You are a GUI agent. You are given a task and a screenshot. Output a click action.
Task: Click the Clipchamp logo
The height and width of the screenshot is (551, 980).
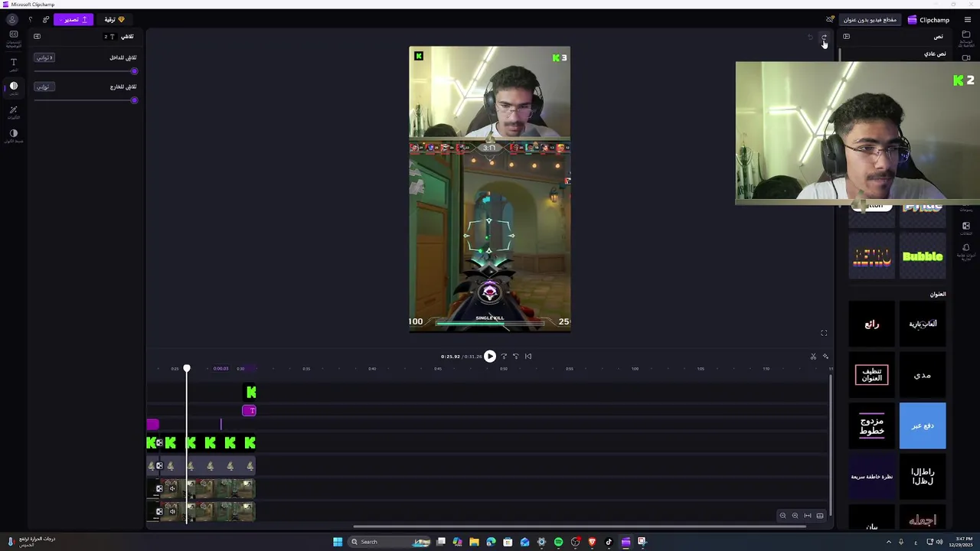pyautogui.click(x=929, y=20)
